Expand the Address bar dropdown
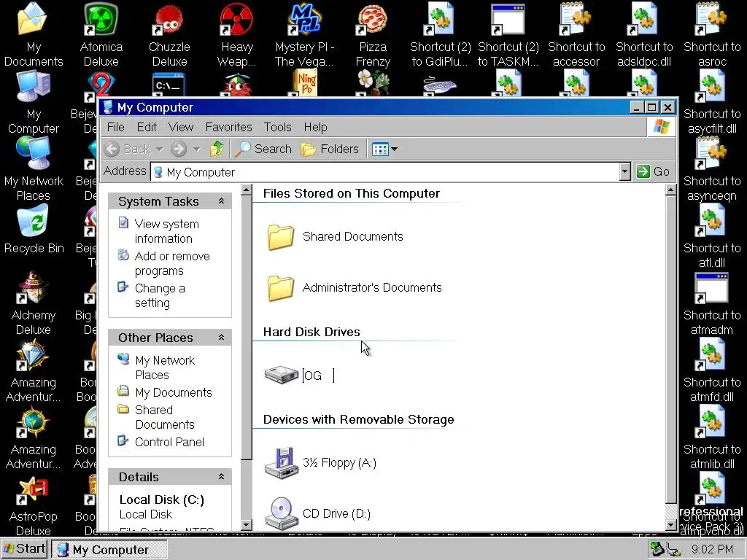This screenshot has height=560, width=747. click(625, 172)
